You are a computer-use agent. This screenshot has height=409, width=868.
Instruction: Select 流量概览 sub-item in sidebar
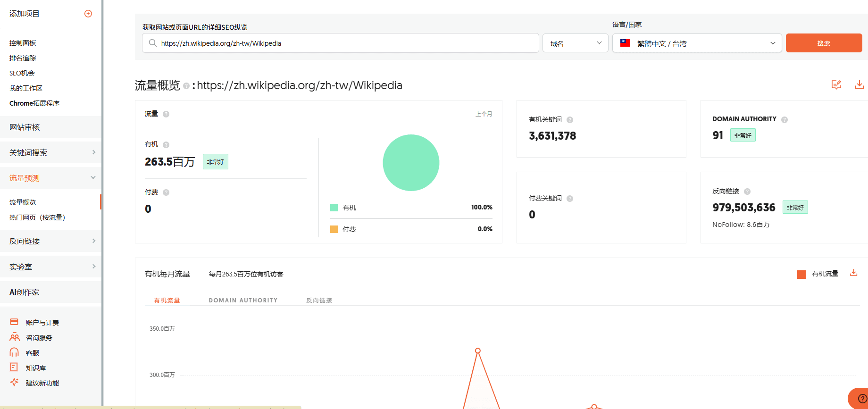pos(23,202)
